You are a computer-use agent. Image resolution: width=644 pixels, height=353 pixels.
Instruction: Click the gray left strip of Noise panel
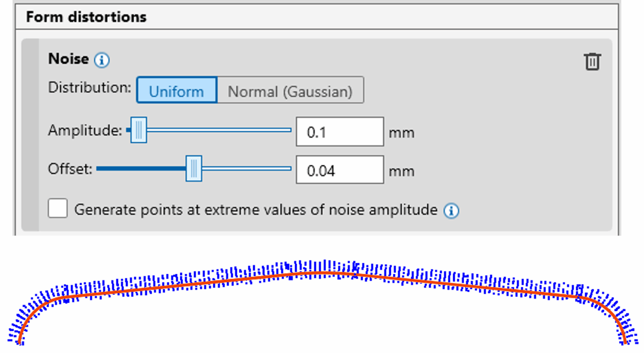point(30,134)
